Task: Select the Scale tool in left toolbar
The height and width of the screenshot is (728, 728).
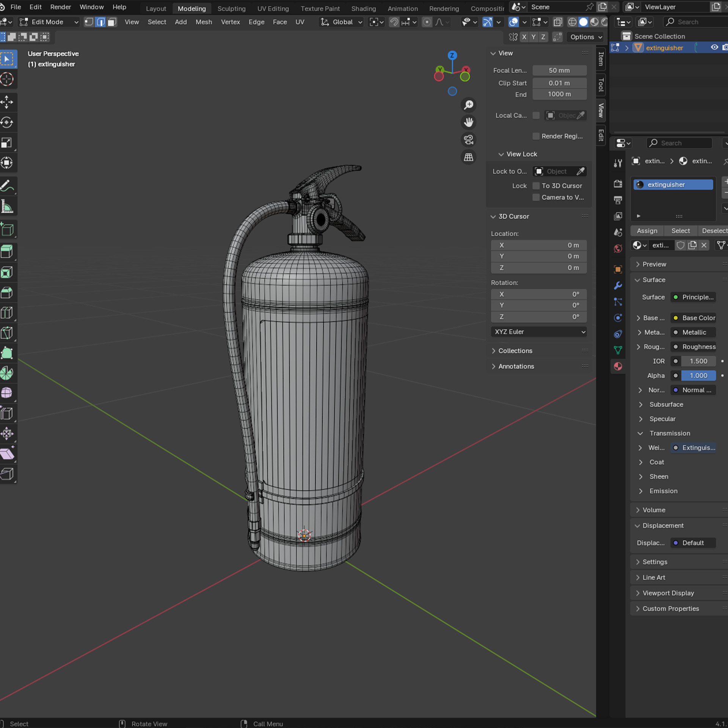Action: [x=7, y=143]
